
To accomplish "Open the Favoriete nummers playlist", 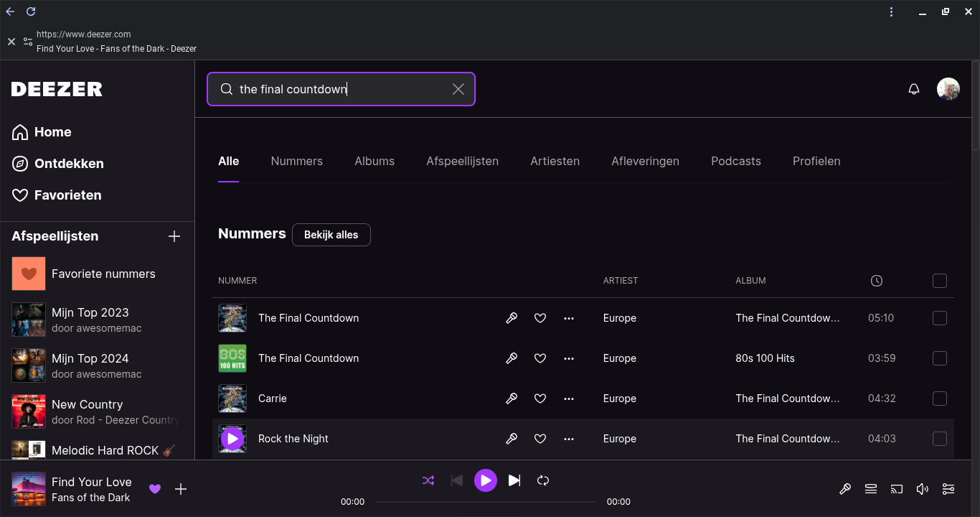I will click(97, 274).
